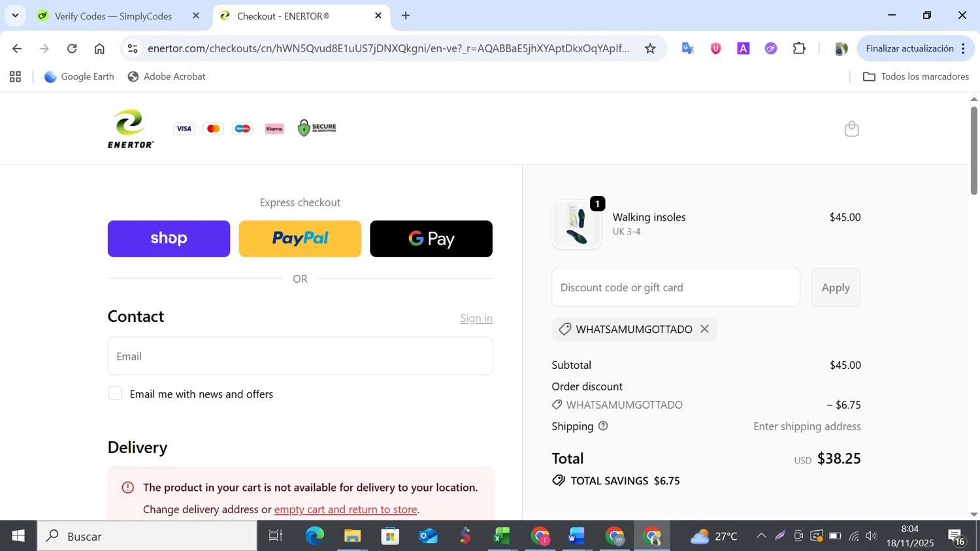Click the page vertical scrollbar
This screenshot has height=551, width=980.
click(x=973, y=150)
